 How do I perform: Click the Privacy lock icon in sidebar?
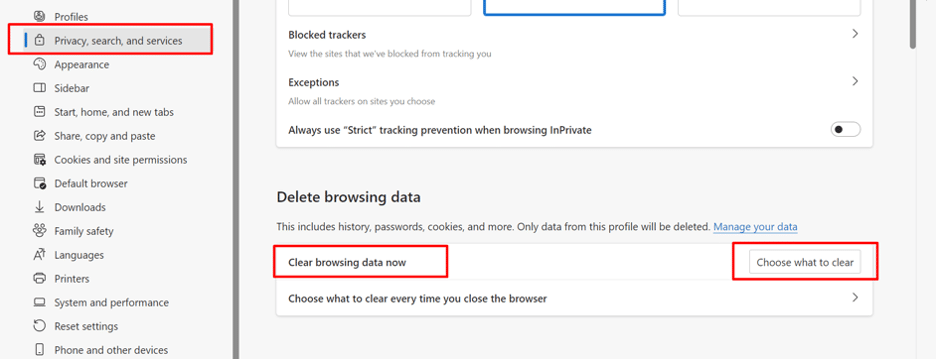[x=39, y=41]
